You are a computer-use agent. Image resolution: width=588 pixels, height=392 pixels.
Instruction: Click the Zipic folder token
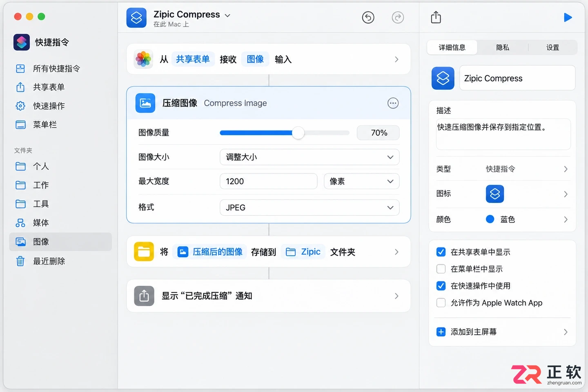pyautogui.click(x=303, y=252)
